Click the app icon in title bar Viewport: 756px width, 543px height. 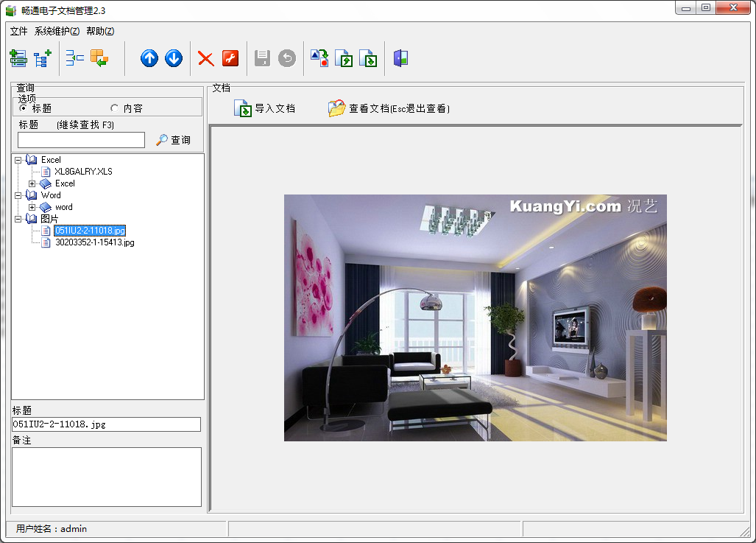10,10
